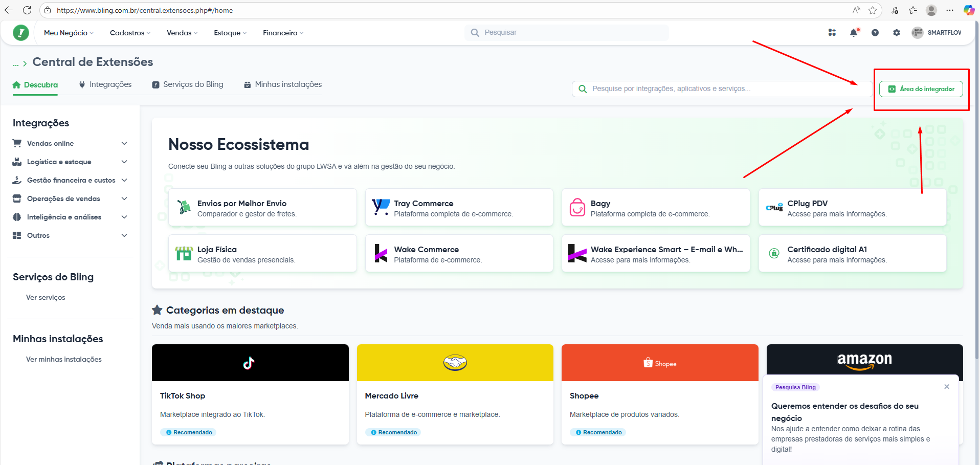This screenshot has height=465, width=980.
Task: Click the Área do integrador button
Action: pyautogui.click(x=921, y=89)
